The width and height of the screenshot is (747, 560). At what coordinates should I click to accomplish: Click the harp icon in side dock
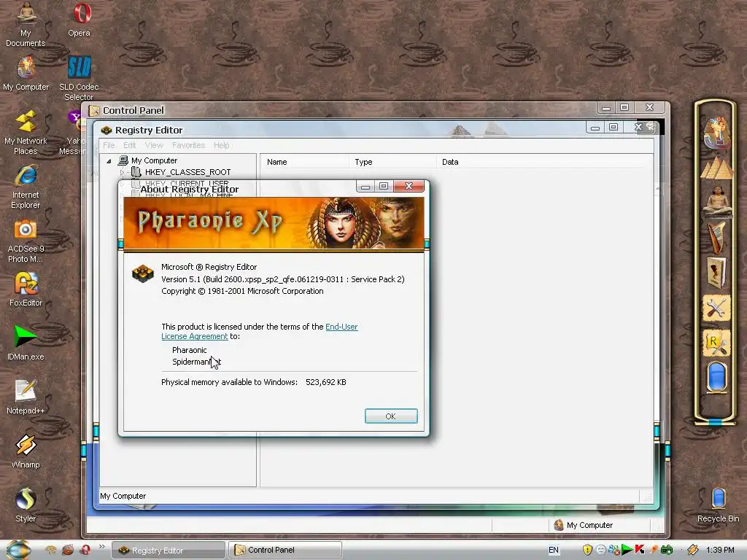716,238
